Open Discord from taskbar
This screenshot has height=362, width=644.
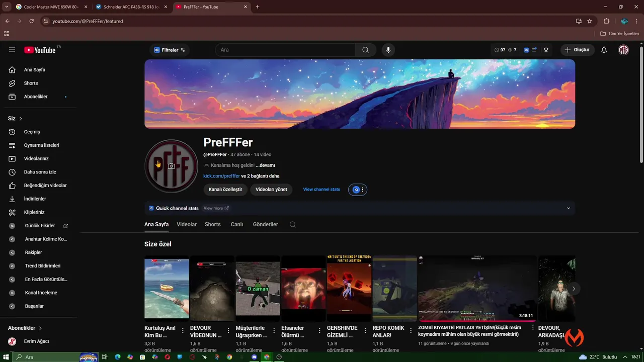coord(255,357)
